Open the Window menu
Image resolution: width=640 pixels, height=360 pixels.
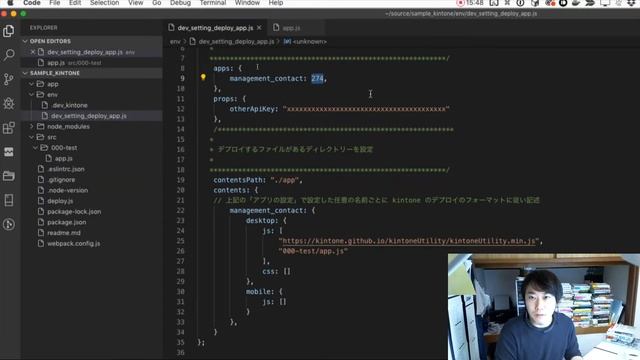[247, 3]
